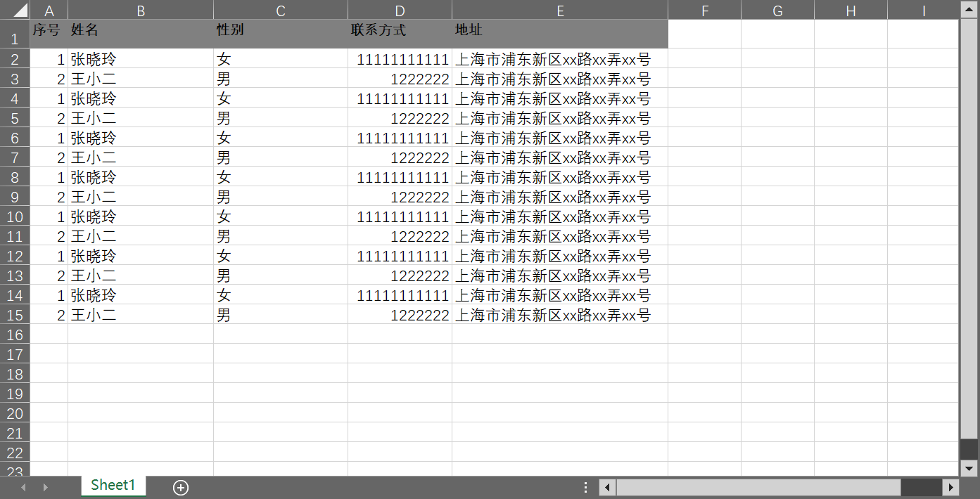Select column G header
This screenshot has width=980, height=499.
tap(778, 10)
